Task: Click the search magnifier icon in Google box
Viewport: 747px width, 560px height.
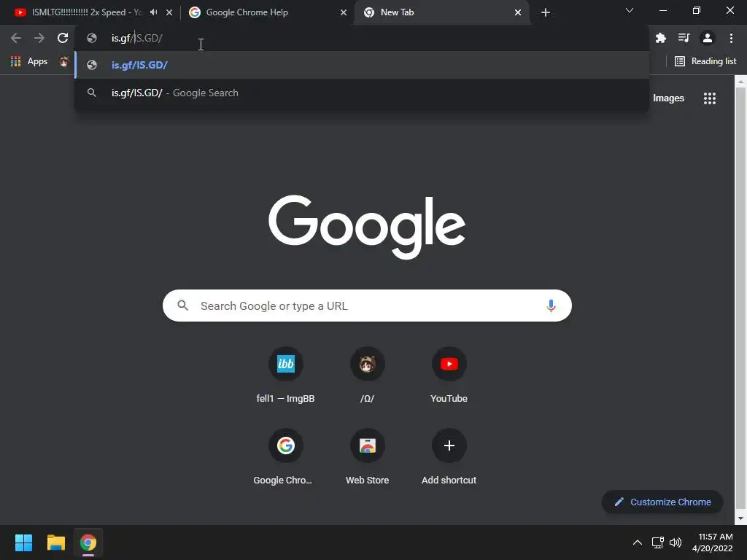Action: [x=183, y=306]
